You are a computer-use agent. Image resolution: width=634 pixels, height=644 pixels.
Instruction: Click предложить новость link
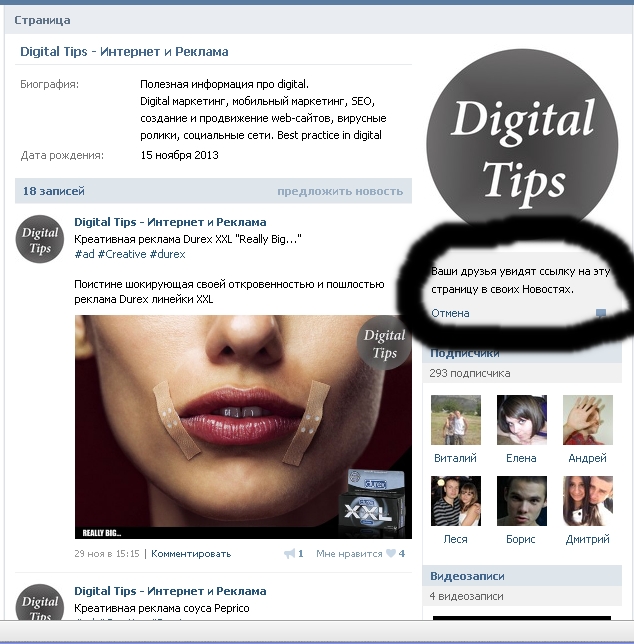(340, 191)
